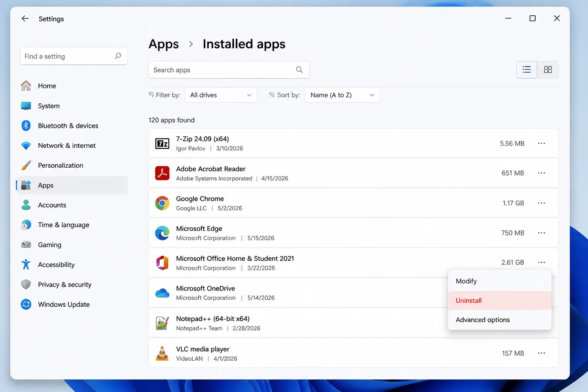Click the 7-Zip app icon
This screenshot has height=392, width=588.
(x=162, y=144)
